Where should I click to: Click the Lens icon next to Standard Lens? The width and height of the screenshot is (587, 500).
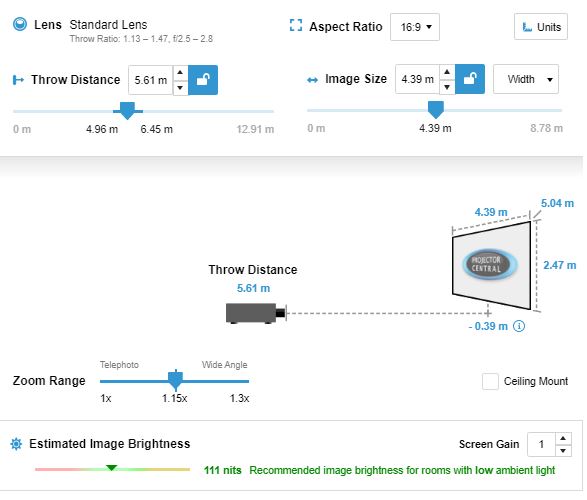click(19, 24)
